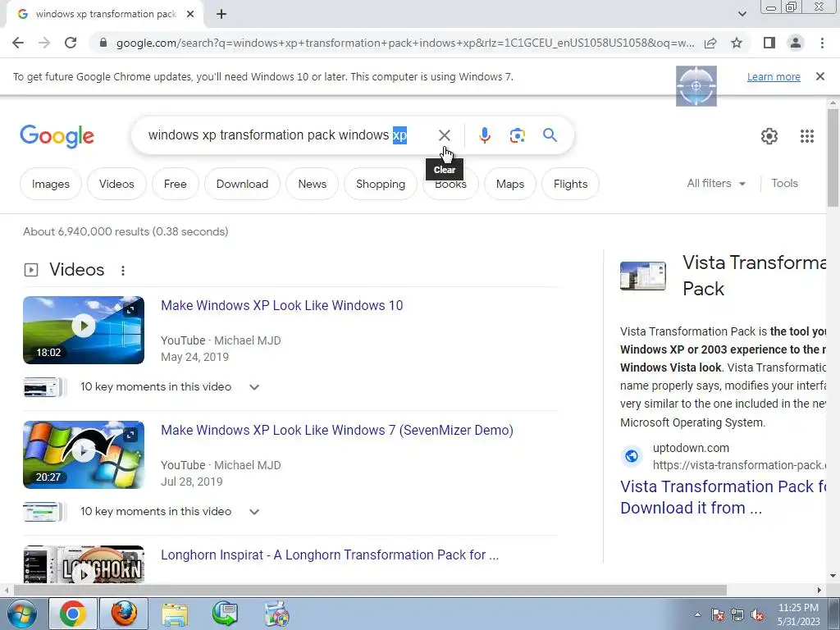This screenshot has height=630, width=840.
Task: Go to the Google logo homepage
Action: click(x=57, y=136)
